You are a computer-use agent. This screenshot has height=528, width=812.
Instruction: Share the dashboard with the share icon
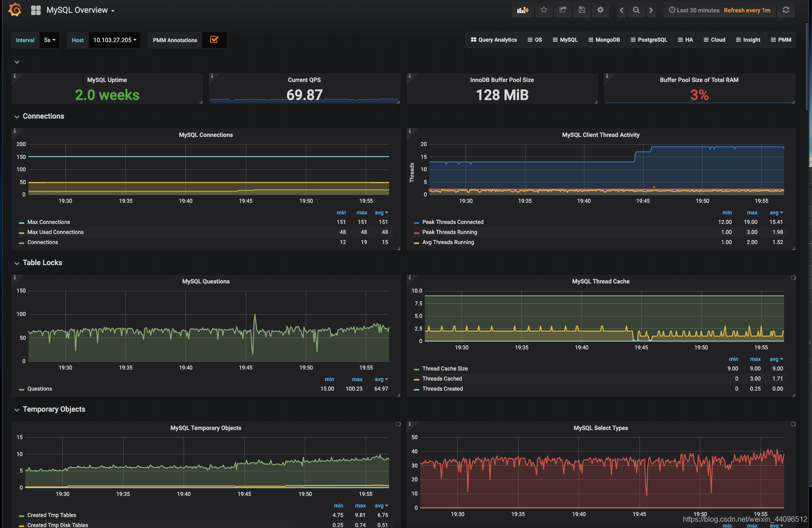[x=563, y=10]
